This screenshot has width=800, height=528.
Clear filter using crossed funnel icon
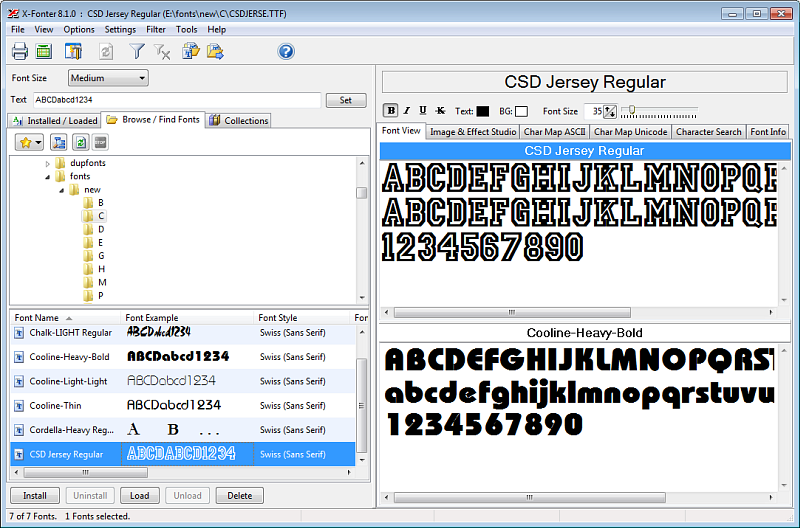pos(162,51)
